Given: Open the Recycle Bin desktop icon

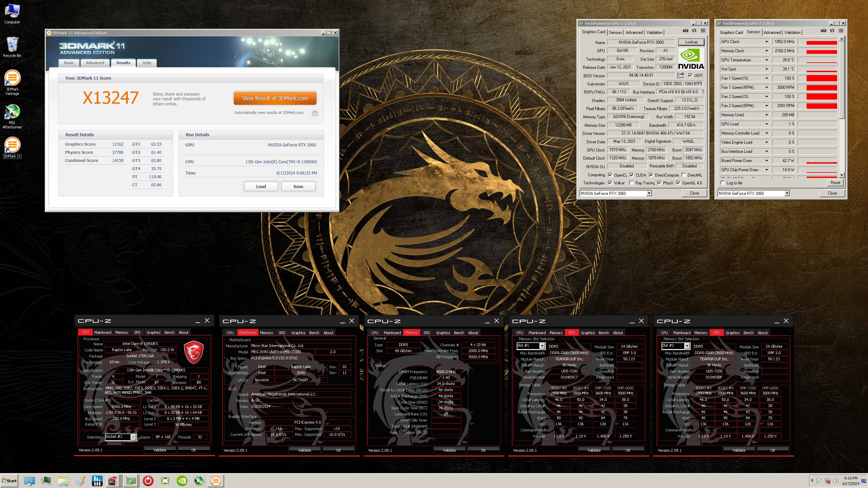Looking at the screenshot, I should point(12,47).
